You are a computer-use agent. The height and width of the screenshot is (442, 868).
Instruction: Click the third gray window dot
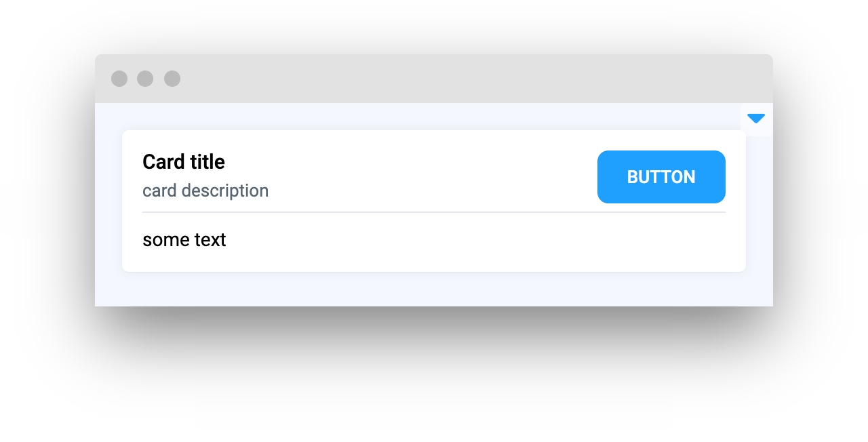(172, 79)
